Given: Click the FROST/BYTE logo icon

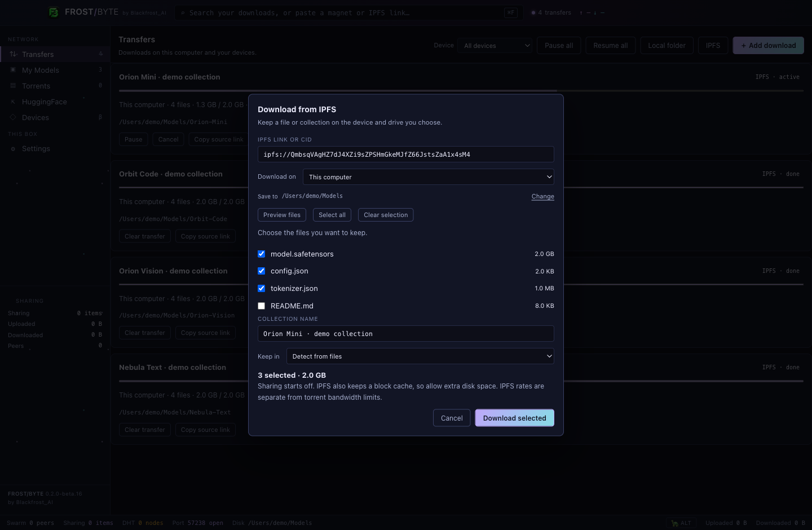Looking at the screenshot, I should (x=54, y=12).
